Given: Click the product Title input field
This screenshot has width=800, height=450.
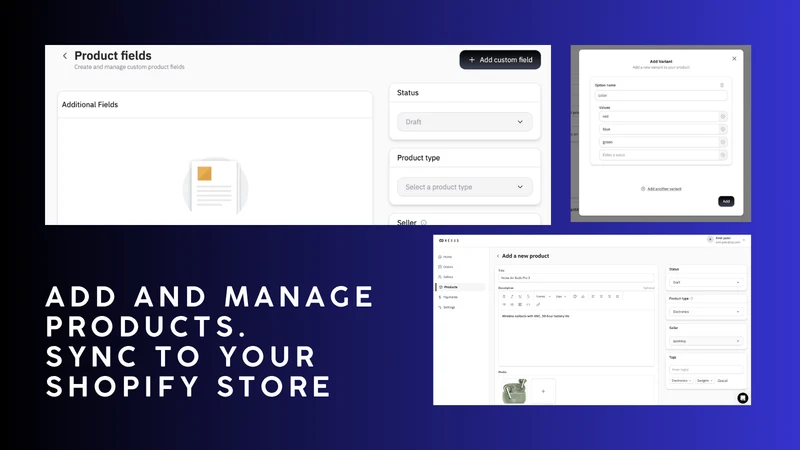Looking at the screenshot, I should click(576, 278).
